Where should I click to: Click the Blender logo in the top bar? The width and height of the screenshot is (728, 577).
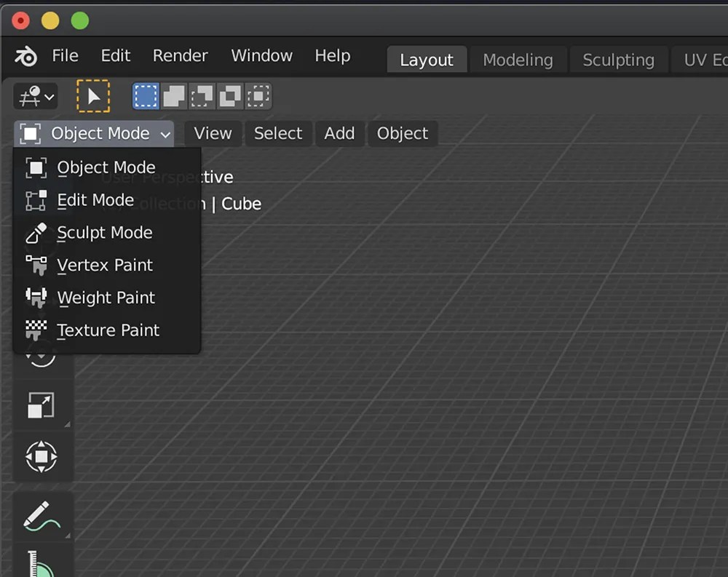coord(25,55)
